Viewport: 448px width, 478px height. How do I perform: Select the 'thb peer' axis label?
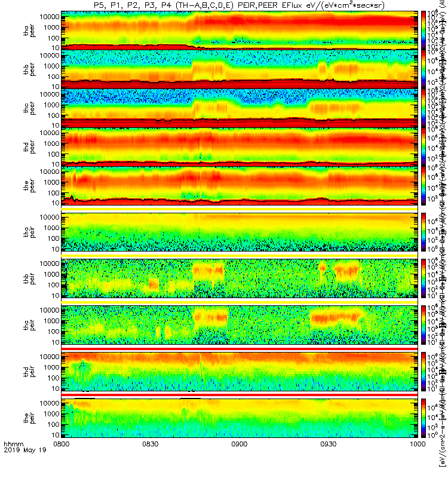[29, 69]
